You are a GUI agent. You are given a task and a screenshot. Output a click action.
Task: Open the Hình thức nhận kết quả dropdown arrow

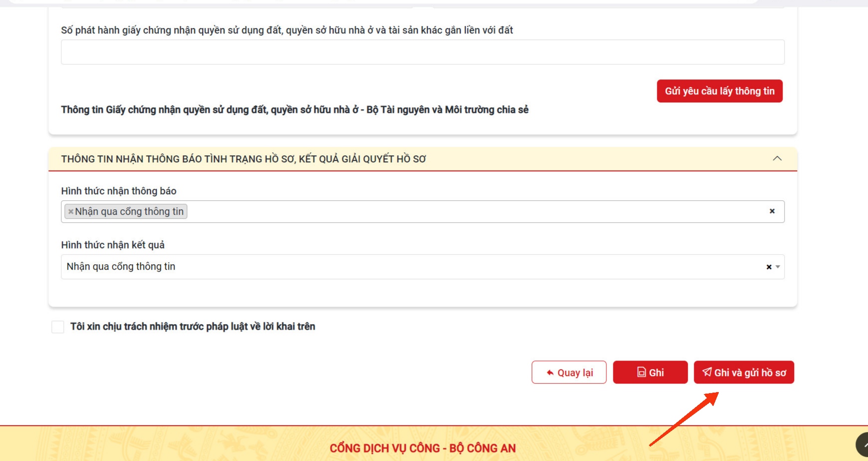click(x=778, y=267)
